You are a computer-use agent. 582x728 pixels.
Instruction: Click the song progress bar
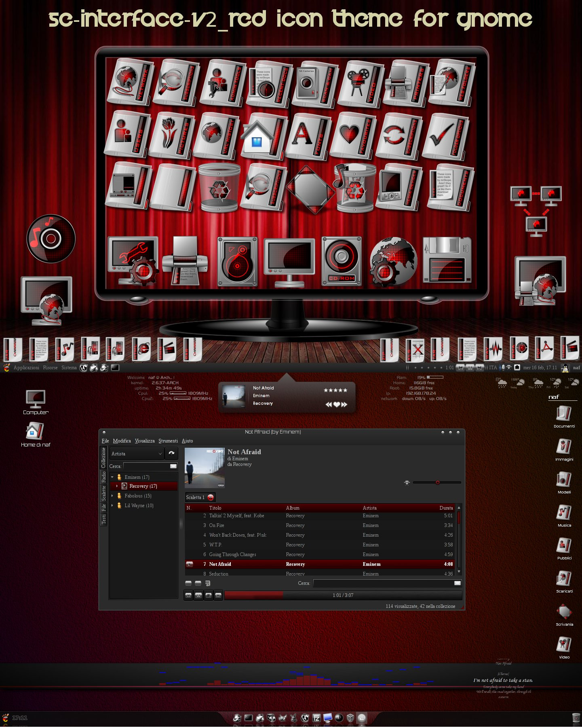(x=343, y=595)
